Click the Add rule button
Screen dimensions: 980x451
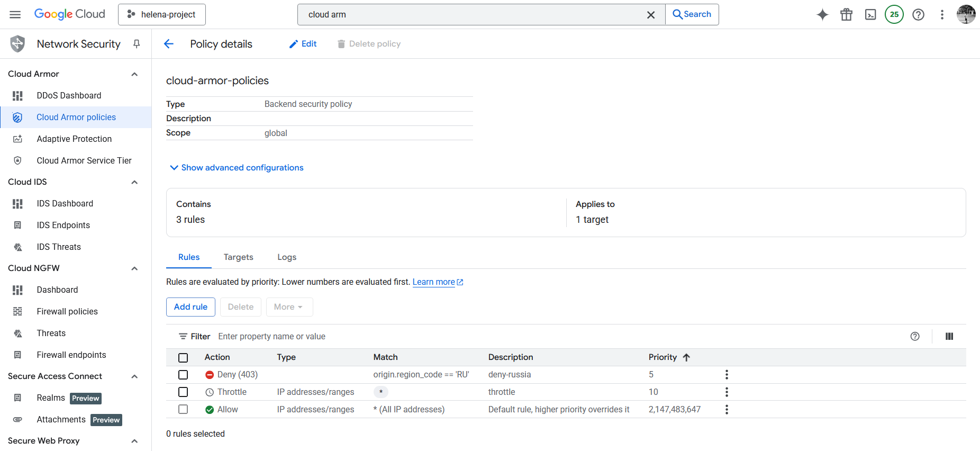(x=190, y=307)
